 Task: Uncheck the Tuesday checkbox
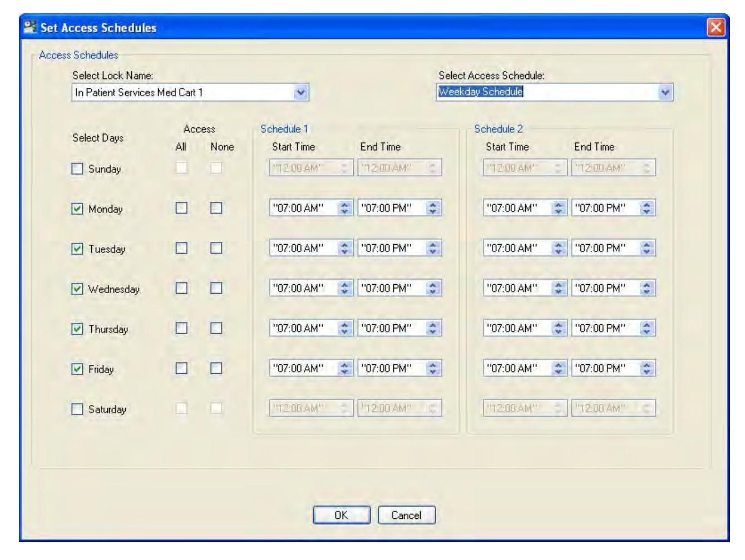click(77, 249)
